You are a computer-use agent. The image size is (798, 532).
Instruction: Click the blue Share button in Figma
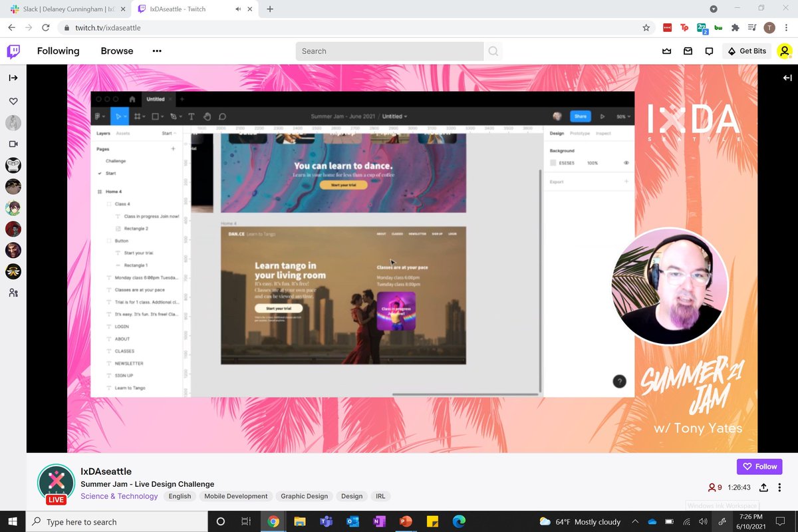pos(581,116)
